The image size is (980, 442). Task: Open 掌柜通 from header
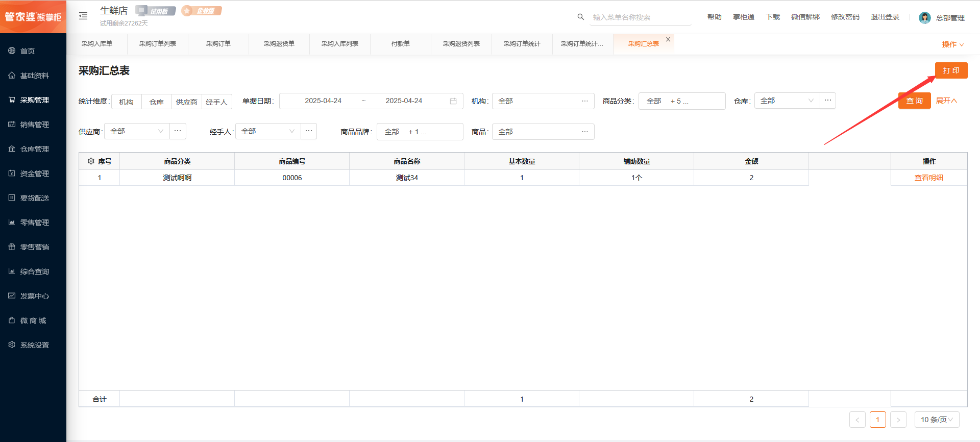[x=744, y=17]
